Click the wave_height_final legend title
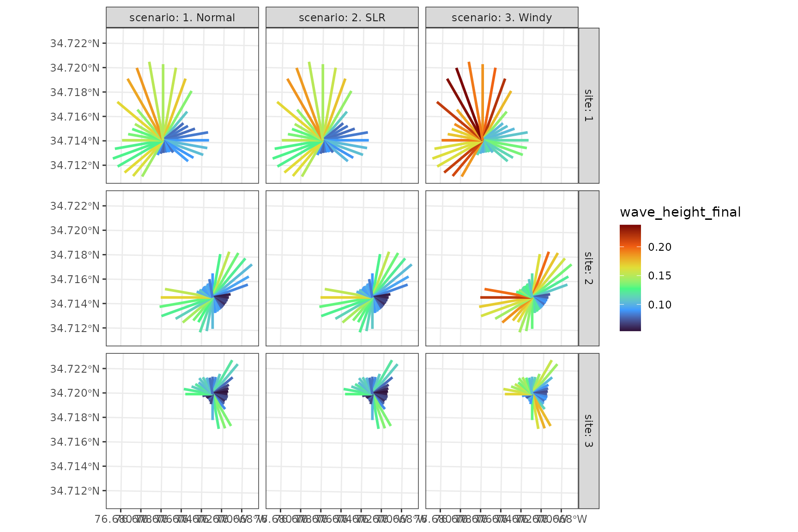Screen dimensions: 798x532 (x=680, y=212)
